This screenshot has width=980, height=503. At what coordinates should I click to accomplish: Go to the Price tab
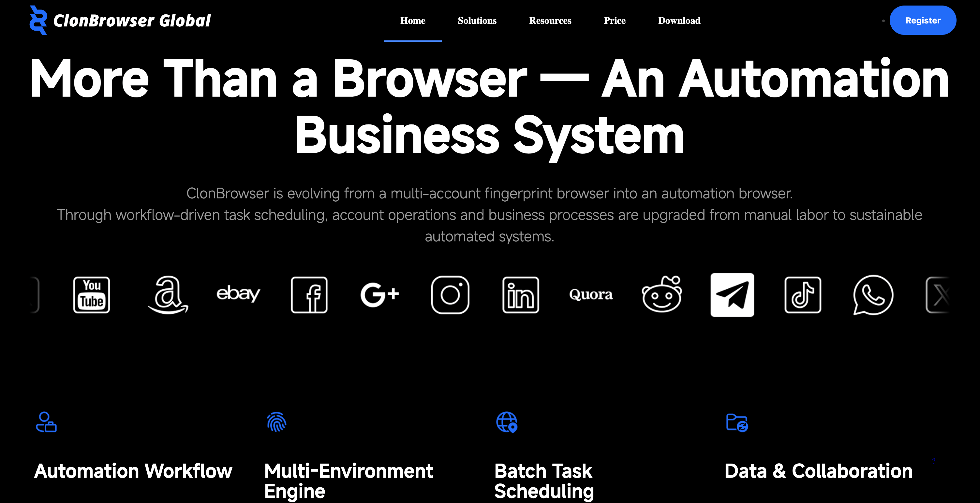(x=615, y=21)
